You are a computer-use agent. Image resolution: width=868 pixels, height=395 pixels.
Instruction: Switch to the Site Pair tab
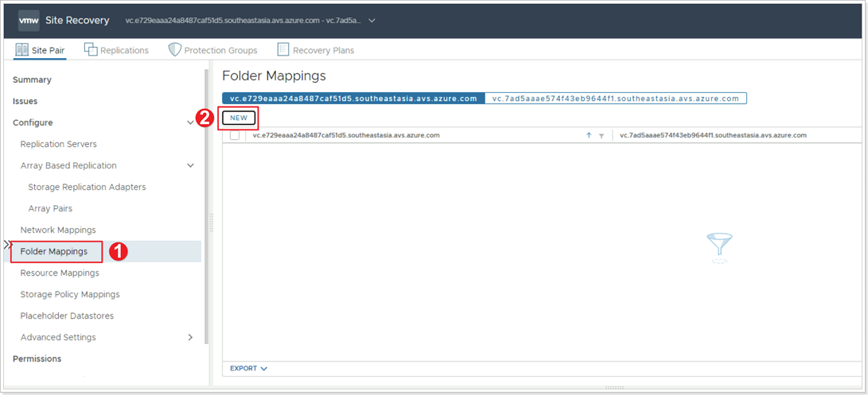coord(40,50)
